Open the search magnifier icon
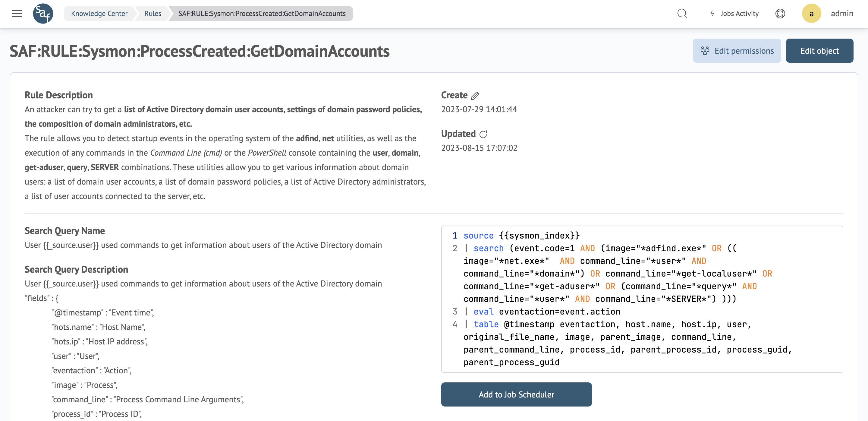Screen dimensions: 868x421 [682, 14]
